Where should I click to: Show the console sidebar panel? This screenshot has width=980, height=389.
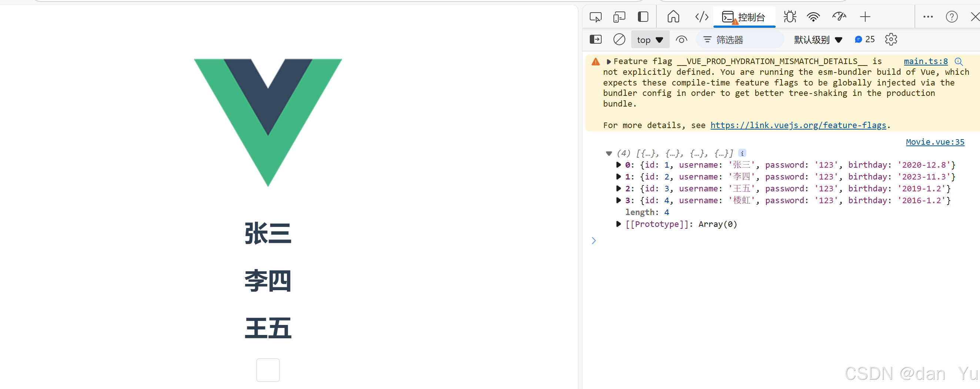(x=595, y=39)
